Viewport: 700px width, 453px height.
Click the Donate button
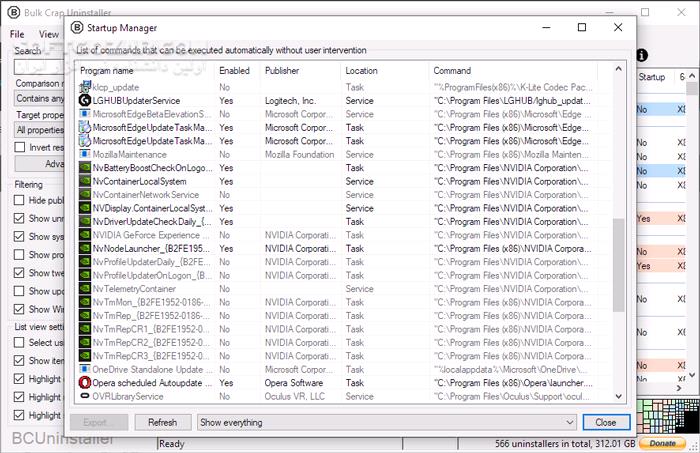tap(662, 443)
